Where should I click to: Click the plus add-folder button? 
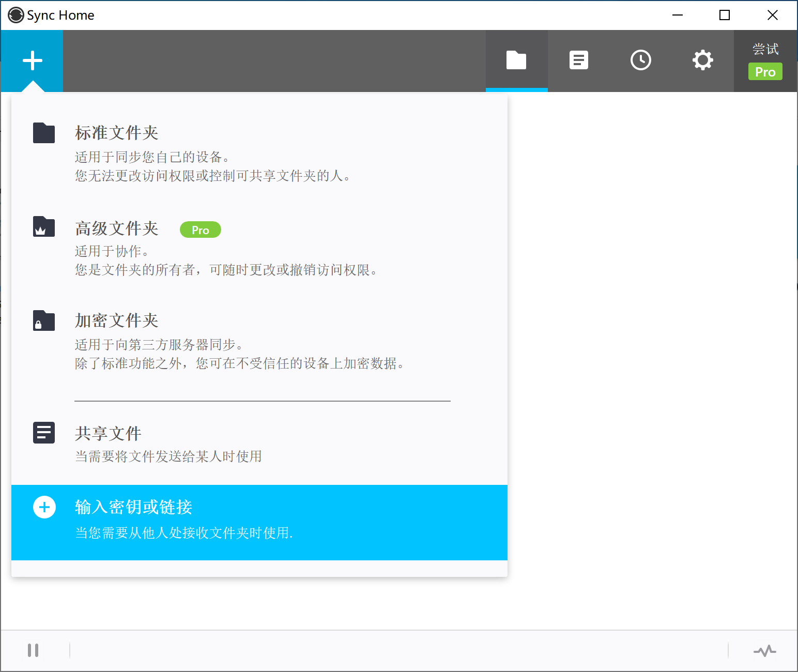click(x=32, y=60)
